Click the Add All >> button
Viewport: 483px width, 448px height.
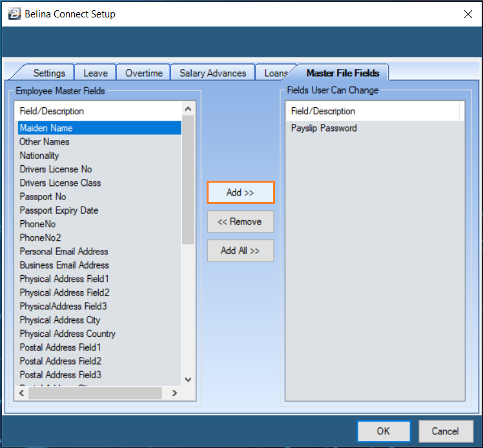[x=240, y=250]
